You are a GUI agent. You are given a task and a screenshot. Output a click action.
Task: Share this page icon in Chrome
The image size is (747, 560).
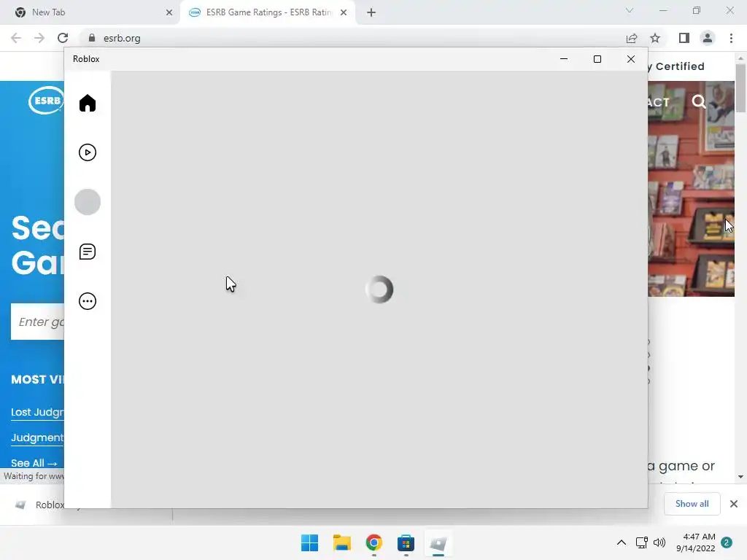(x=632, y=38)
